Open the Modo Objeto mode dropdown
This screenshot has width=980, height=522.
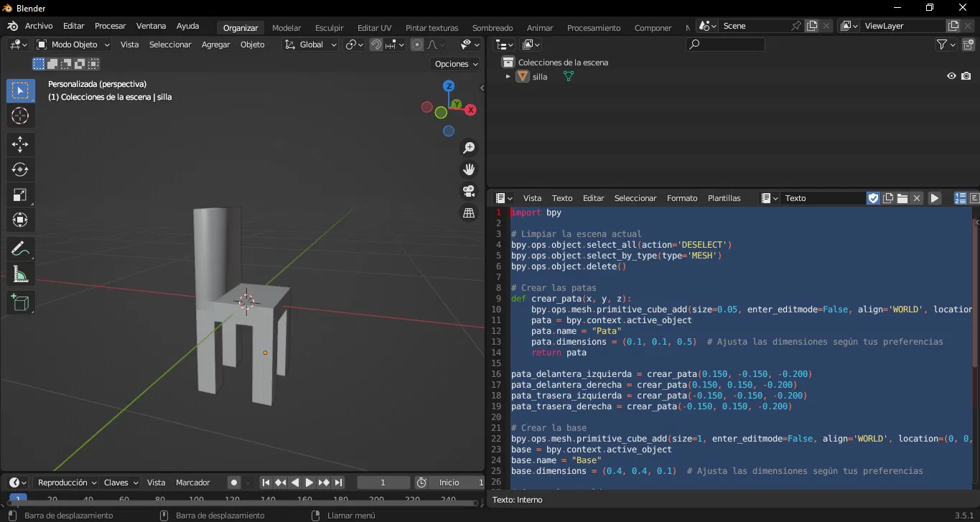(73, 45)
